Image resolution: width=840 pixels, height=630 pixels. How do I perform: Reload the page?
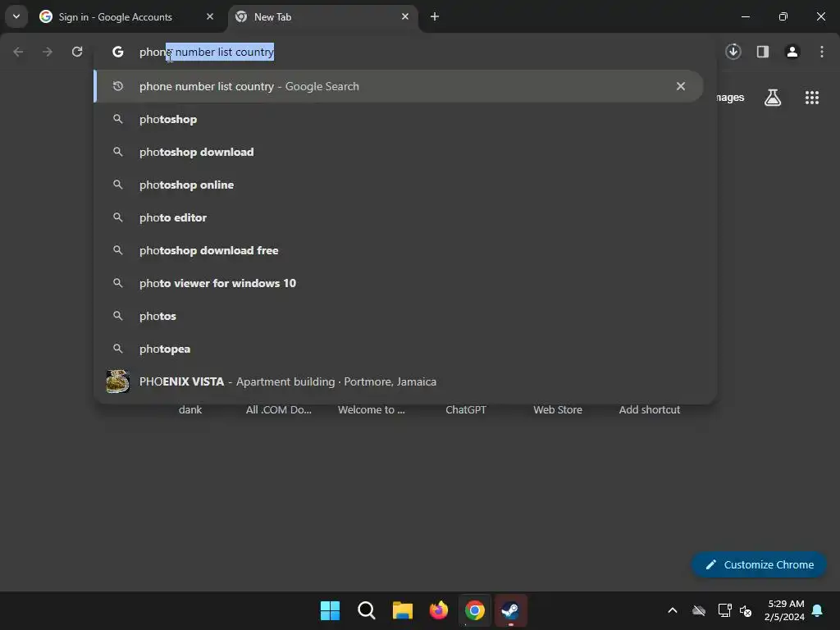(77, 52)
